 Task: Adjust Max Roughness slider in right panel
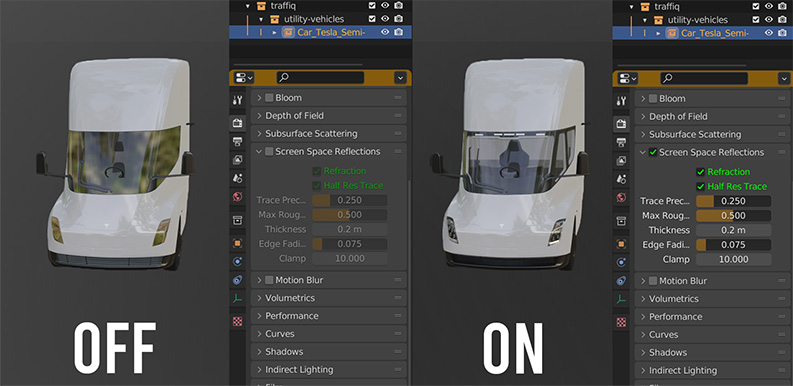733,216
